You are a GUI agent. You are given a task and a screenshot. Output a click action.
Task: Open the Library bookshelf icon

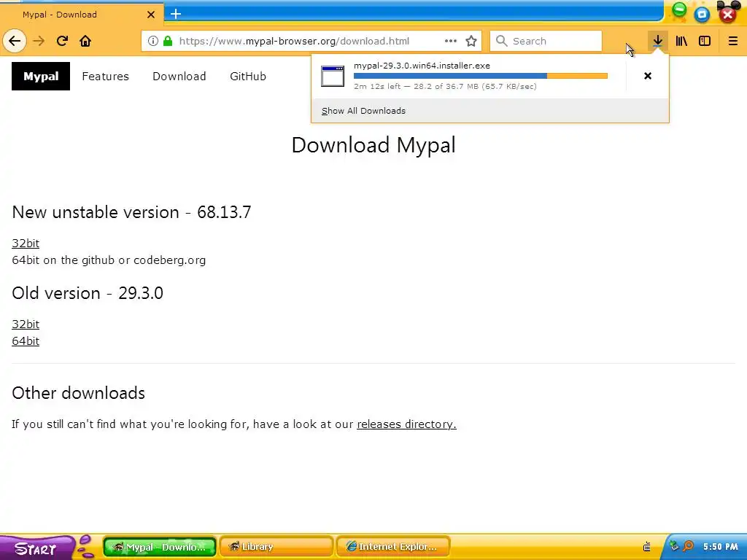tap(681, 41)
